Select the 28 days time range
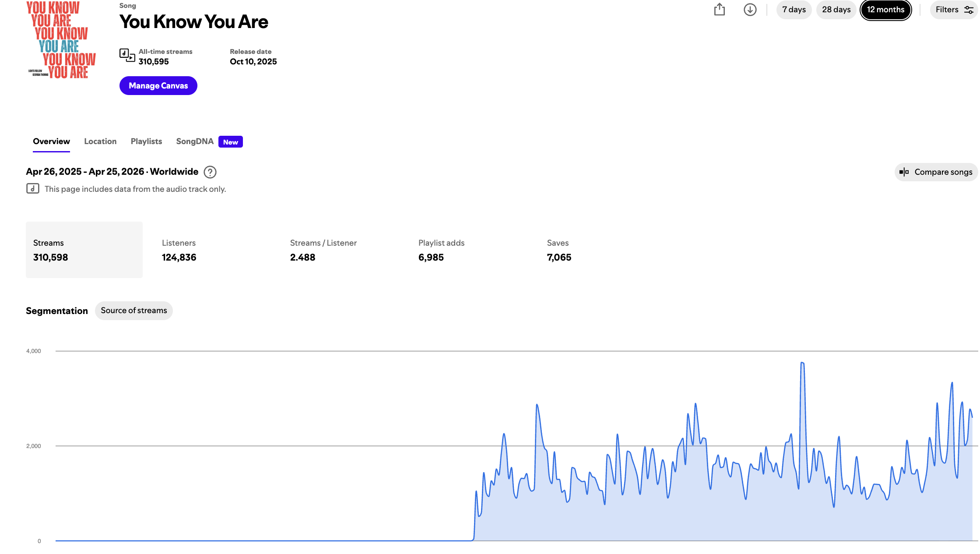 (x=836, y=10)
